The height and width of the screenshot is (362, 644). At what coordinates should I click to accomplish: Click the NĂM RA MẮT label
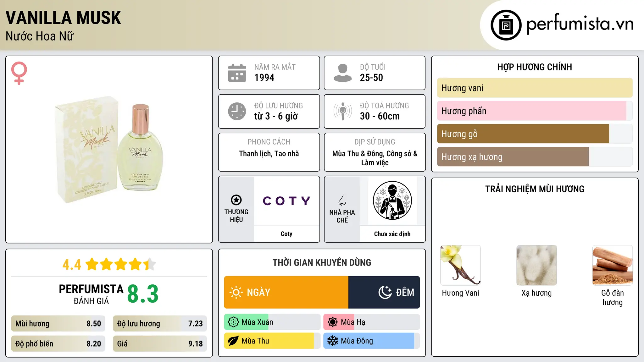(x=275, y=67)
